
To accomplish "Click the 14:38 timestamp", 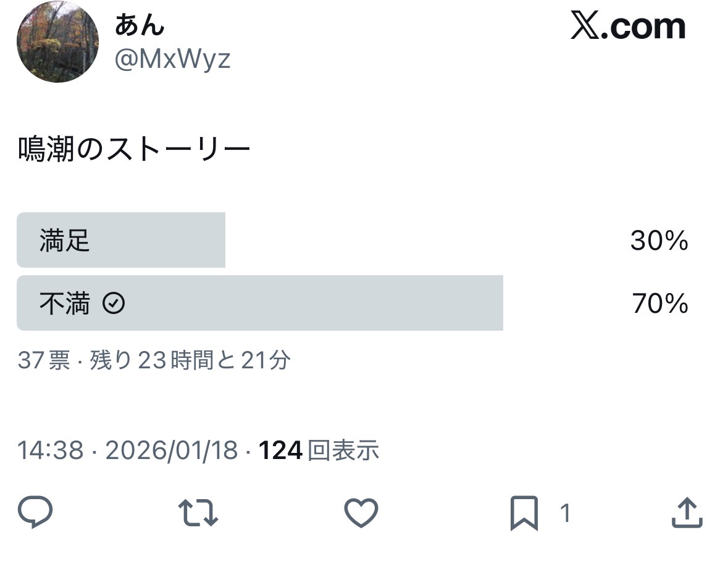I will click(50, 451).
